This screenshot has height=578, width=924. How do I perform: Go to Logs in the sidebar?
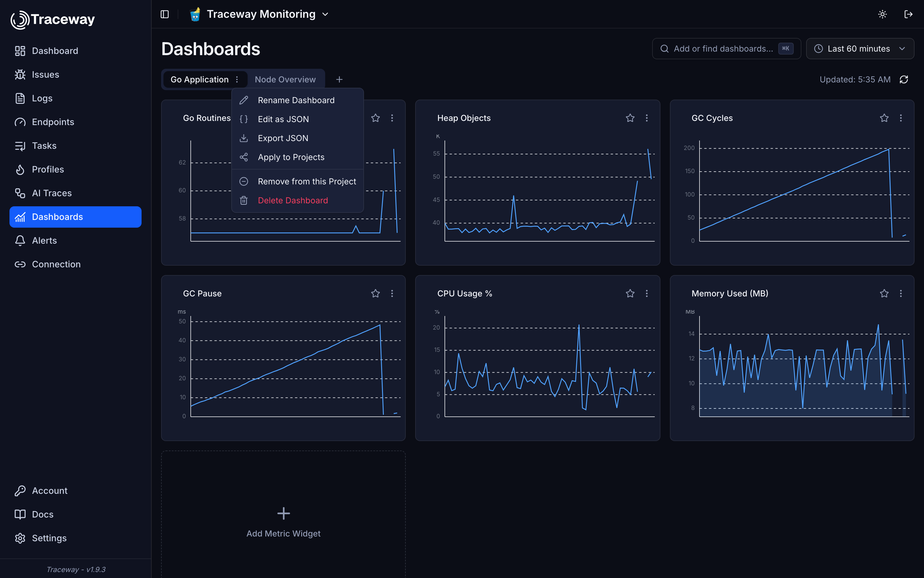pyautogui.click(x=76, y=98)
